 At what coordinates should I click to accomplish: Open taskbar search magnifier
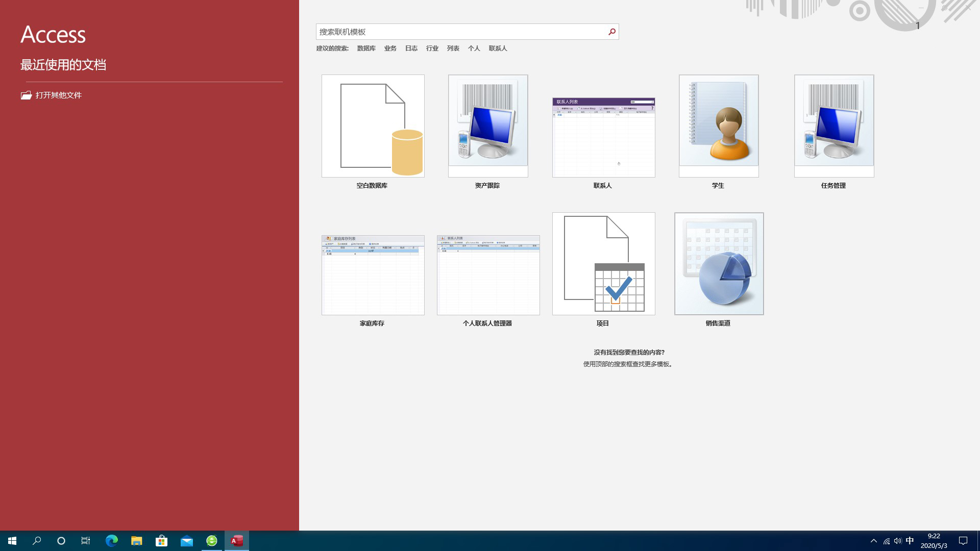click(37, 541)
